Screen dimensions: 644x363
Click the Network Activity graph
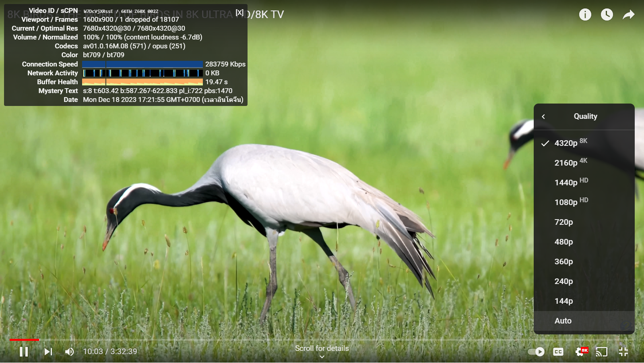tap(142, 73)
